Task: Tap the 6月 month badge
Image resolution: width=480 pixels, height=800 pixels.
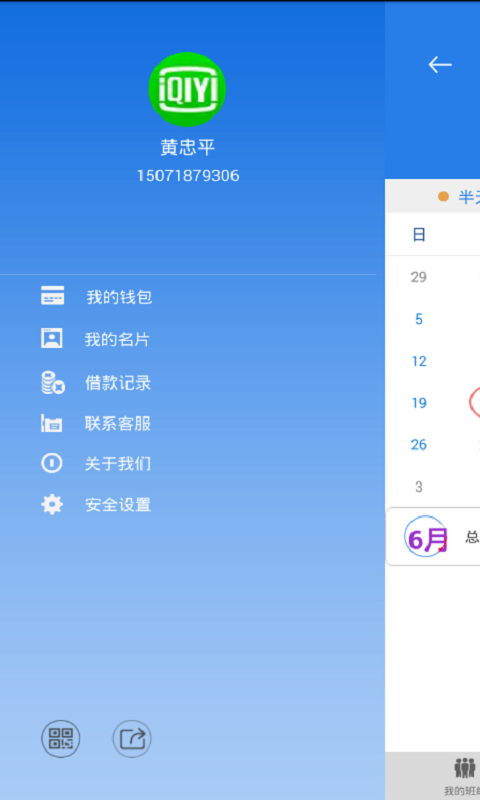Action: click(x=426, y=537)
